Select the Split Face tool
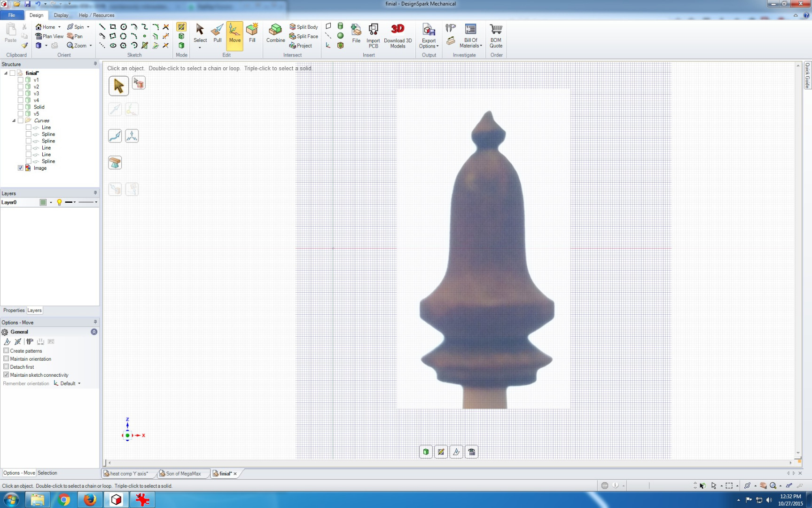 click(304, 36)
